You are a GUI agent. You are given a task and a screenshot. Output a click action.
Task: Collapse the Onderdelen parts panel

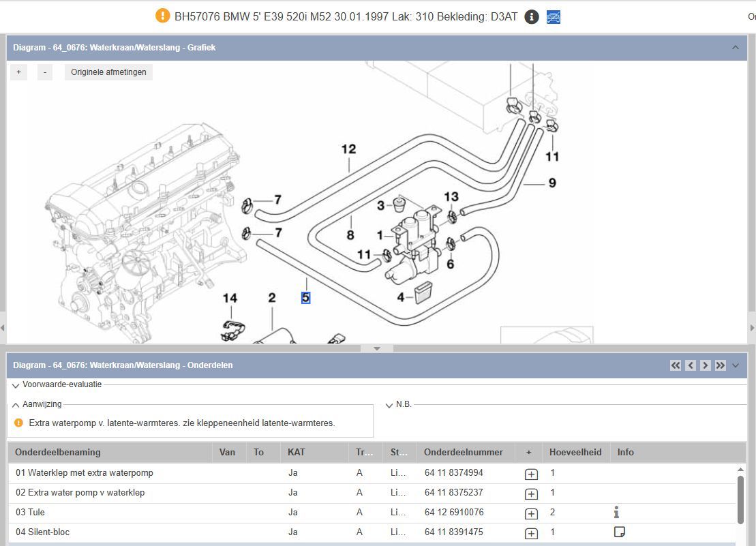point(736,365)
